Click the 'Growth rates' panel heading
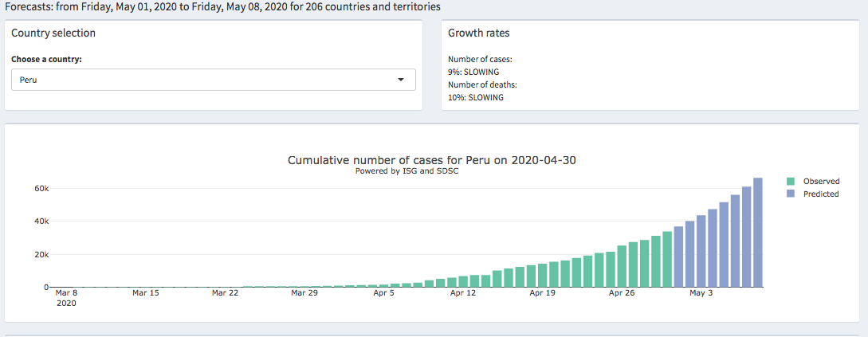This screenshot has width=868, height=337. click(478, 33)
